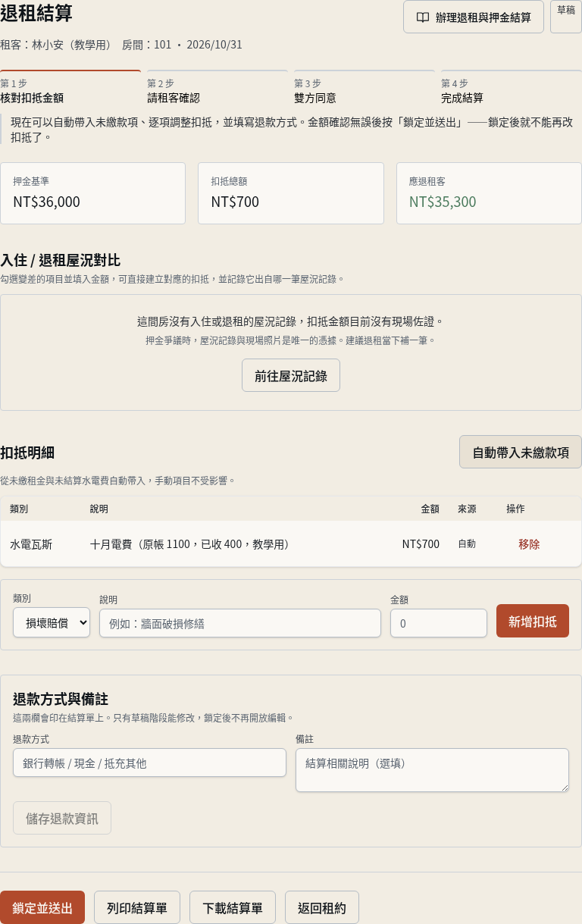Click 返回租約 button
Screen dimensions: 582x924
[322, 907]
